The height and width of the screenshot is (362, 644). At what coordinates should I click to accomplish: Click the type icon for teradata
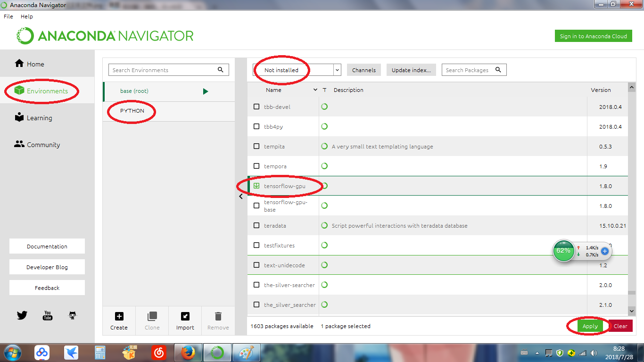pyautogui.click(x=324, y=225)
